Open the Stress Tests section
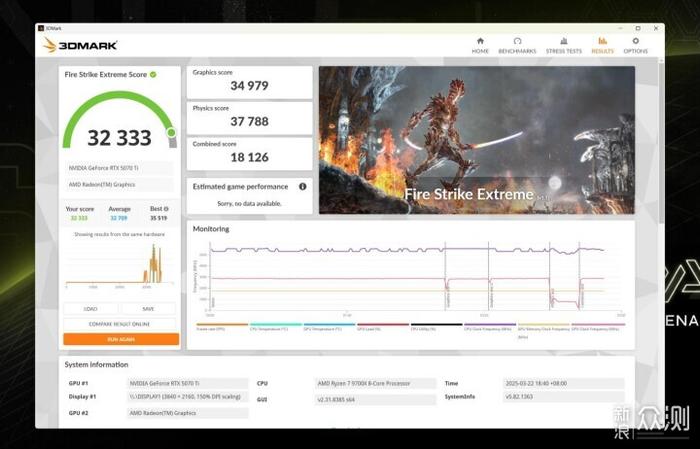Image resolution: width=700 pixels, height=449 pixels. point(564,46)
